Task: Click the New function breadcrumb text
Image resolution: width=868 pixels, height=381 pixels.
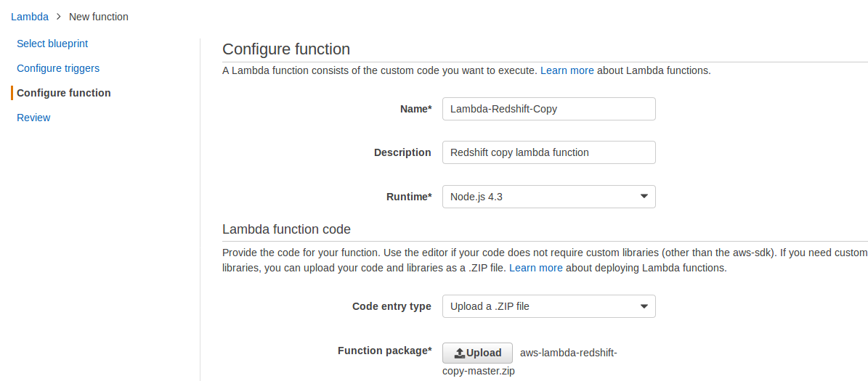Action: (99, 17)
